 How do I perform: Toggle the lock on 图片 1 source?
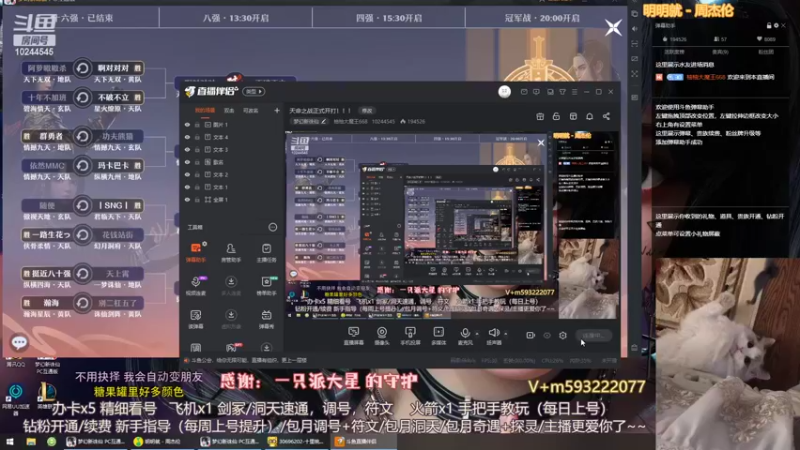coord(197,124)
